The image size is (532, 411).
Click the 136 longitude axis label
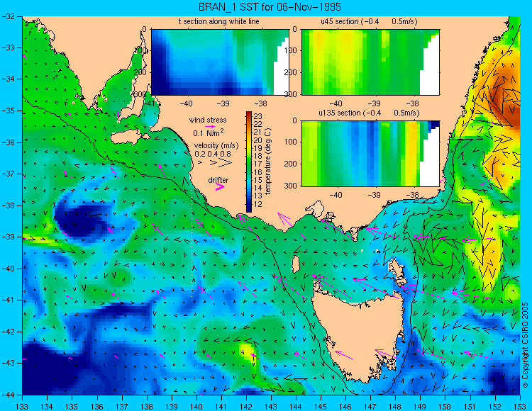pos(96,406)
